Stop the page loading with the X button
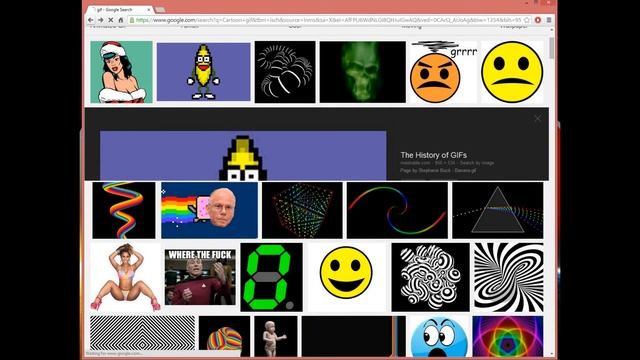Viewport: 640px width, 360px height. pyautogui.click(x=111, y=20)
